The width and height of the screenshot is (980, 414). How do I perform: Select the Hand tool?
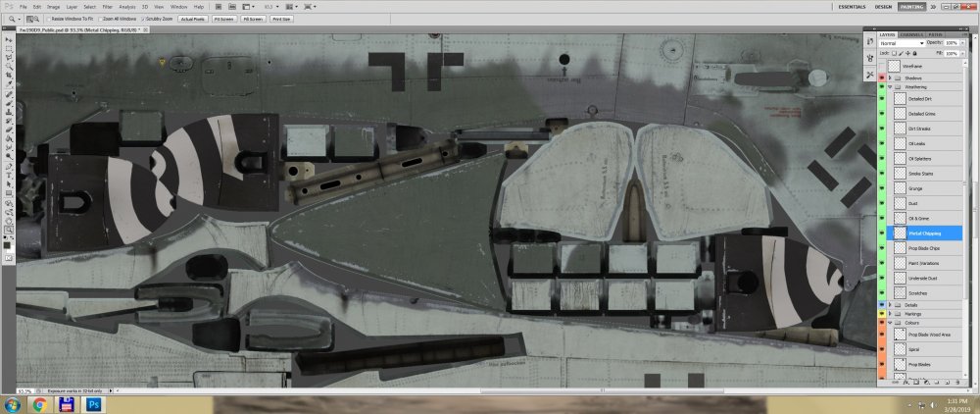[10, 221]
